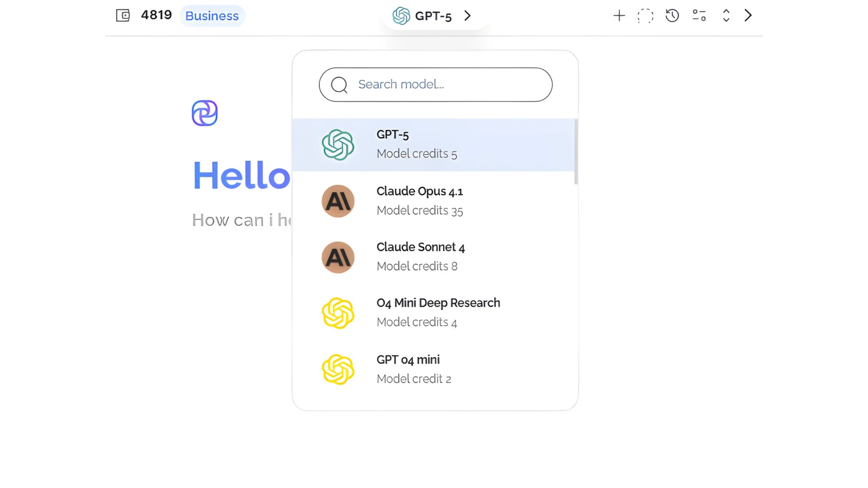Select the GPT-5 model row
The image size is (868, 488).
[x=433, y=145]
